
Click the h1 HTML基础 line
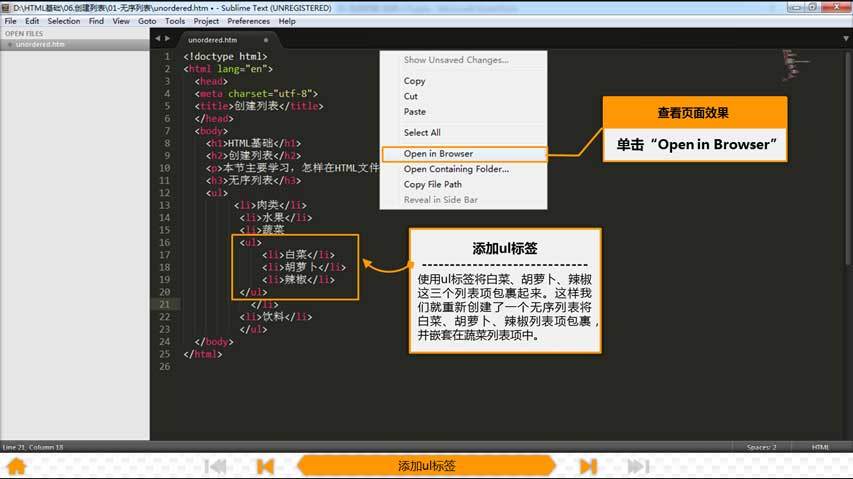[x=254, y=143]
